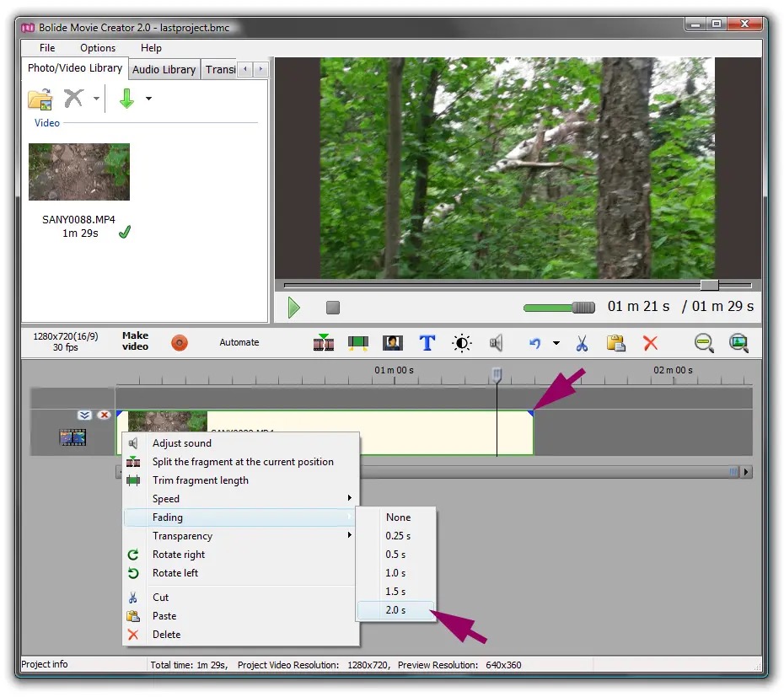Click the 1280x720(16/9) 30 fps project setting
The height and width of the screenshot is (697, 784).
66,341
